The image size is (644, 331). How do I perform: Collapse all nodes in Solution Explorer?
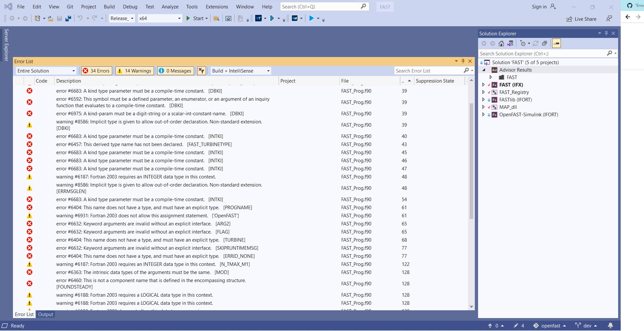[x=545, y=43]
